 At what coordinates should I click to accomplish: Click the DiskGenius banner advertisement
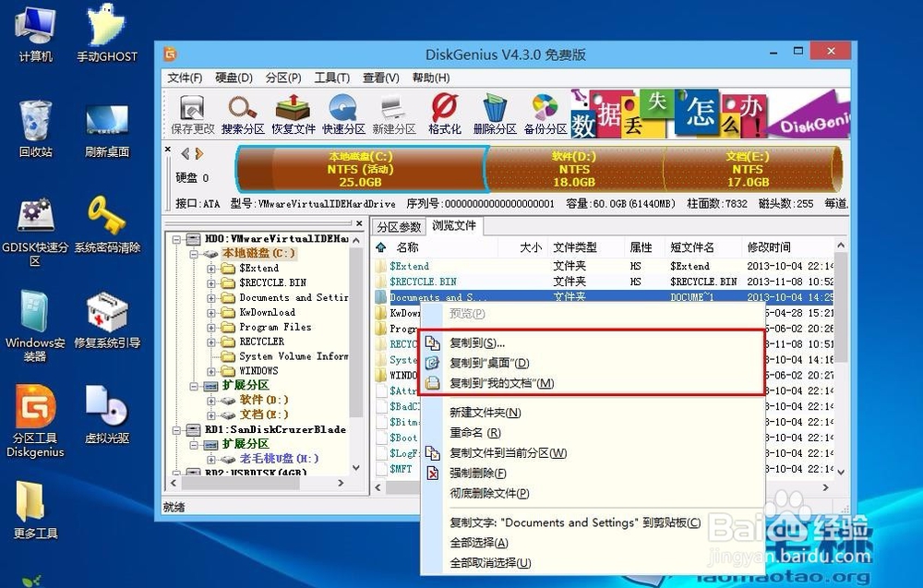[x=710, y=114]
